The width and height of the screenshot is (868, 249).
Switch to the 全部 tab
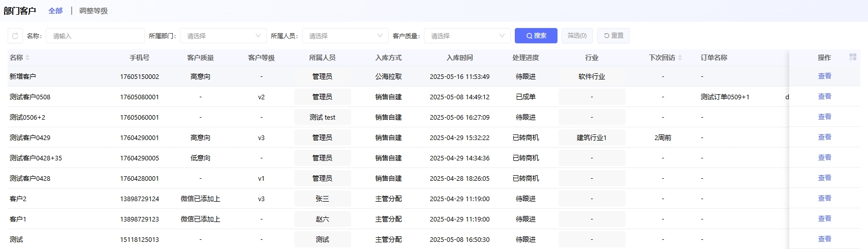tap(55, 11)
